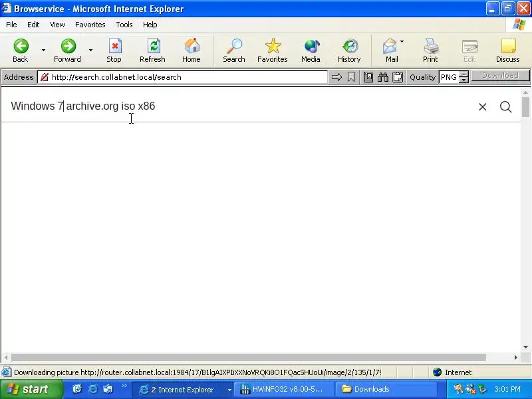This screenshot has width=532, height=399.
Task: Open the Mail dropdown arrow
Action: coord(402,42)
